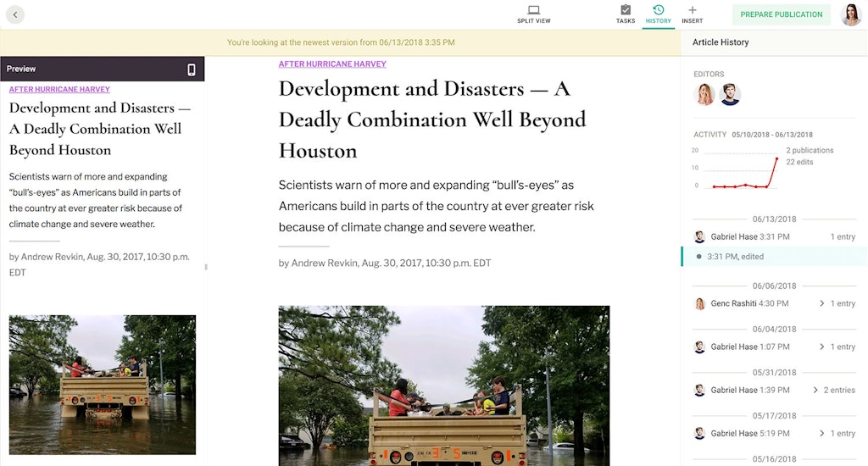
Task: Click After Hurricane Harvey link in preview
Action: point(59,89)
